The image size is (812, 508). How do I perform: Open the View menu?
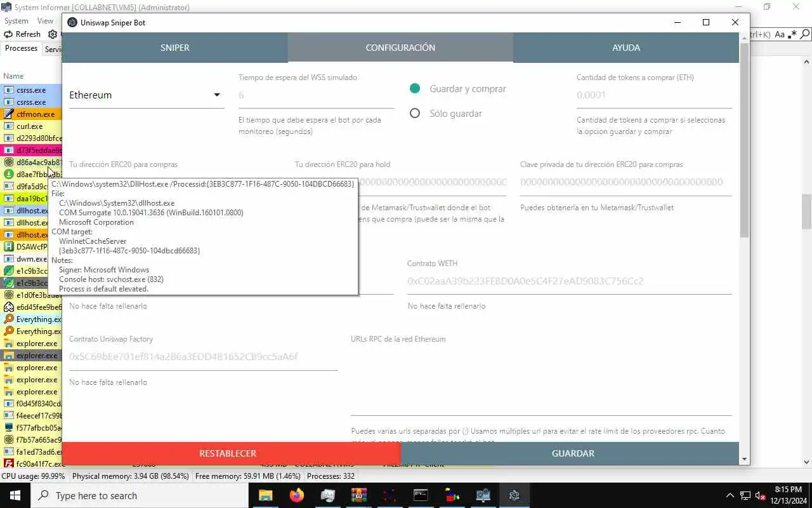pyautogui.click(x=46, y=21)
